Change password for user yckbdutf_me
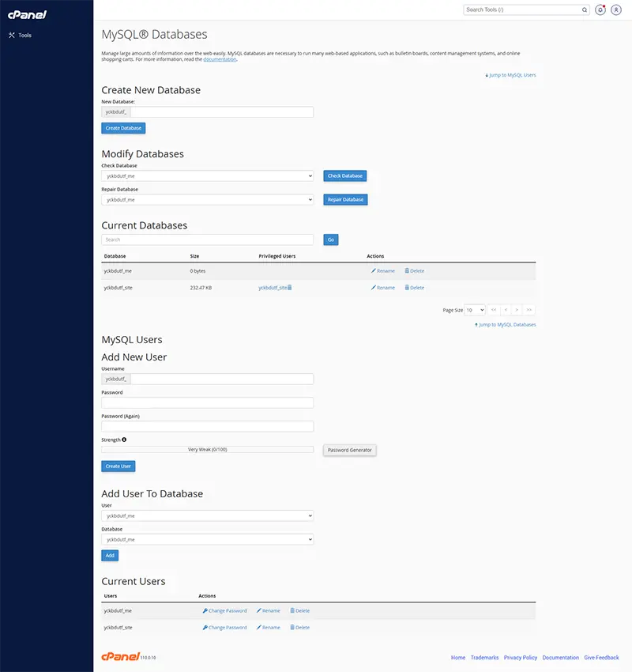The image size is (632, 672). (225, 610)
